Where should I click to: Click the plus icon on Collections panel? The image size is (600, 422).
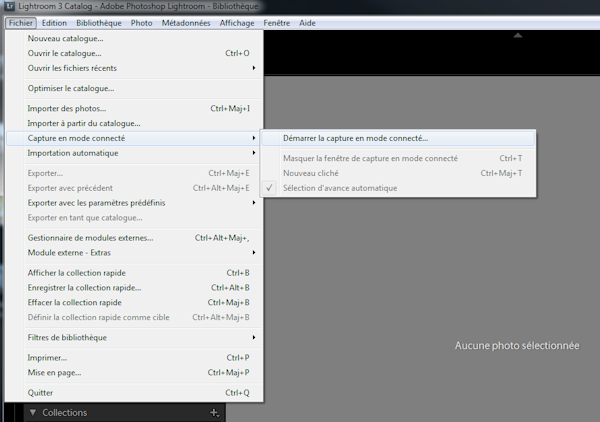coord(213,412)
